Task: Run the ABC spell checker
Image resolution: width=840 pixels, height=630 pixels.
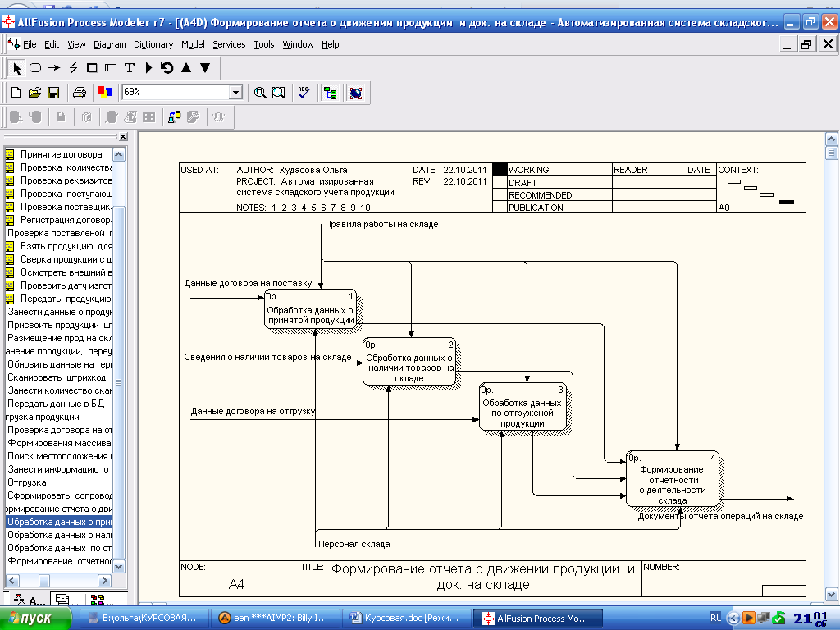Action: point(304,93)
